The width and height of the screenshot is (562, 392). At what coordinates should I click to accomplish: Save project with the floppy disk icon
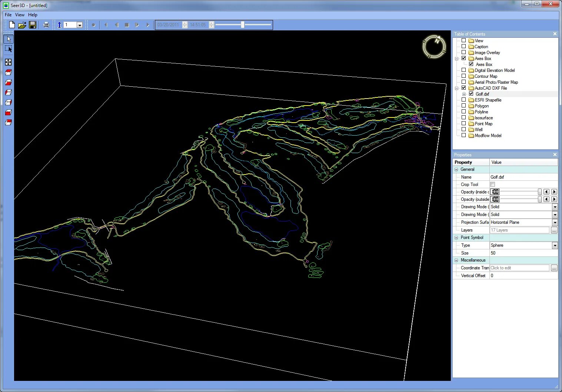tap(33, 25)
